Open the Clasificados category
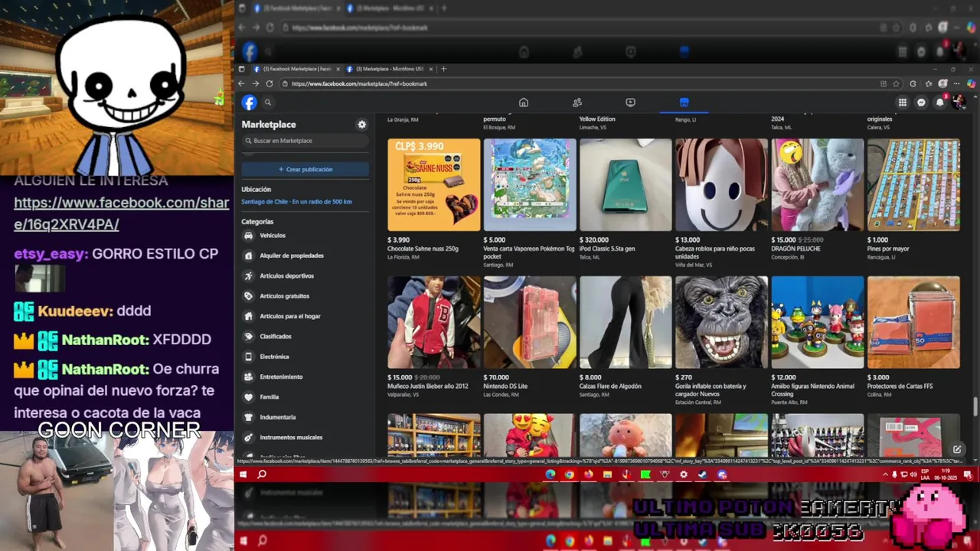This screenshot has height=551, width=980. tap(276, 337)
